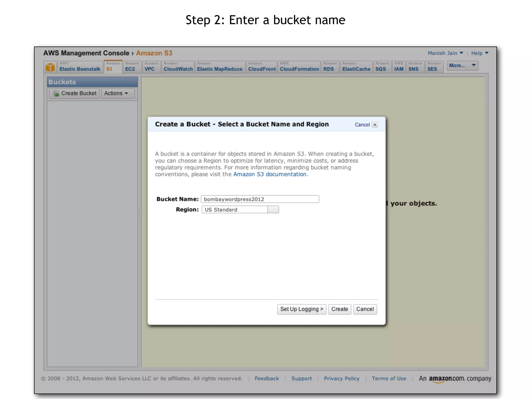
Task: Open the Manish Jain account menu
Action: (x=445, y=53)
